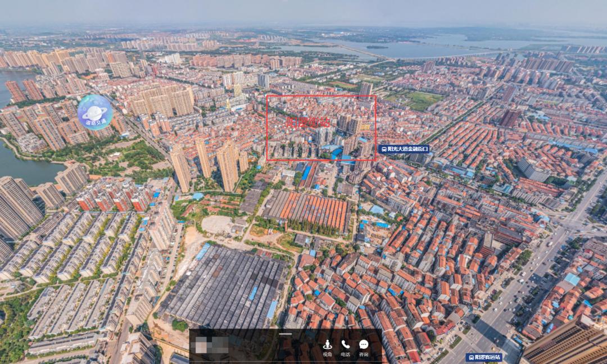
Task: Tap the 电话 phone icon
Action: [345, 348]
